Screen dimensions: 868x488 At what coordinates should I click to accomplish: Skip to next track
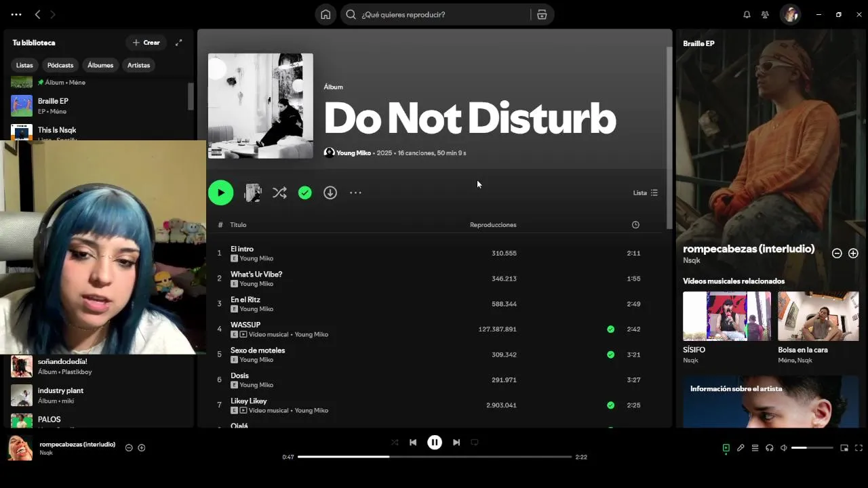click(456, 443)
